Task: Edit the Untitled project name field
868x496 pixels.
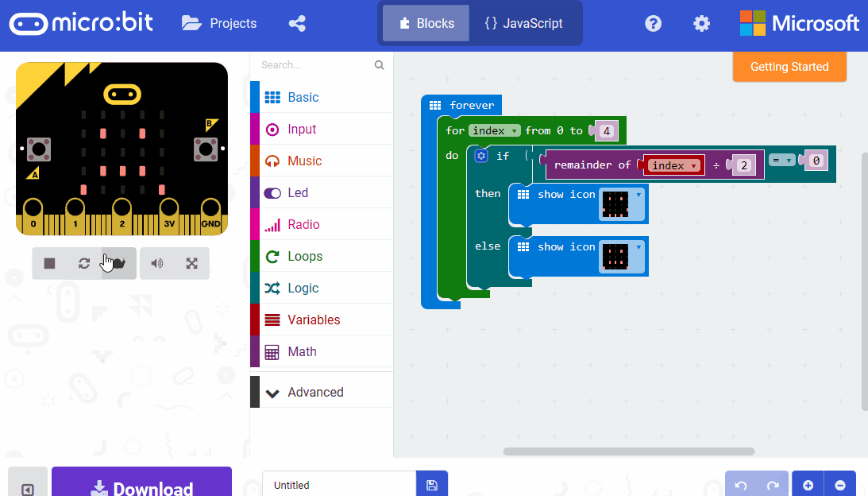Action: point(339,485)
